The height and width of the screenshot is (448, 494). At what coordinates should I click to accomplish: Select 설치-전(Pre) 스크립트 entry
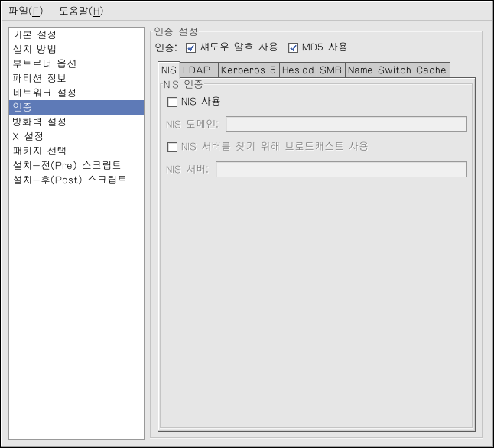point(67,165)
